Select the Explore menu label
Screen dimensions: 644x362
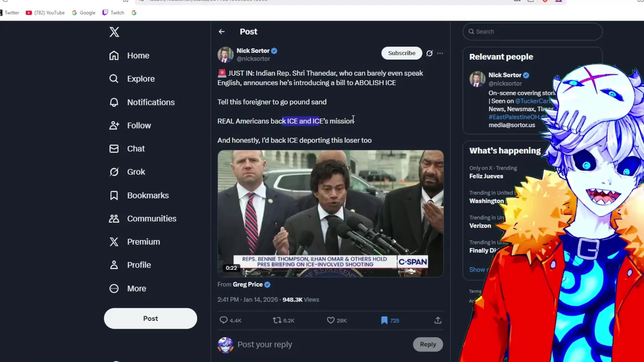(141, 79)
